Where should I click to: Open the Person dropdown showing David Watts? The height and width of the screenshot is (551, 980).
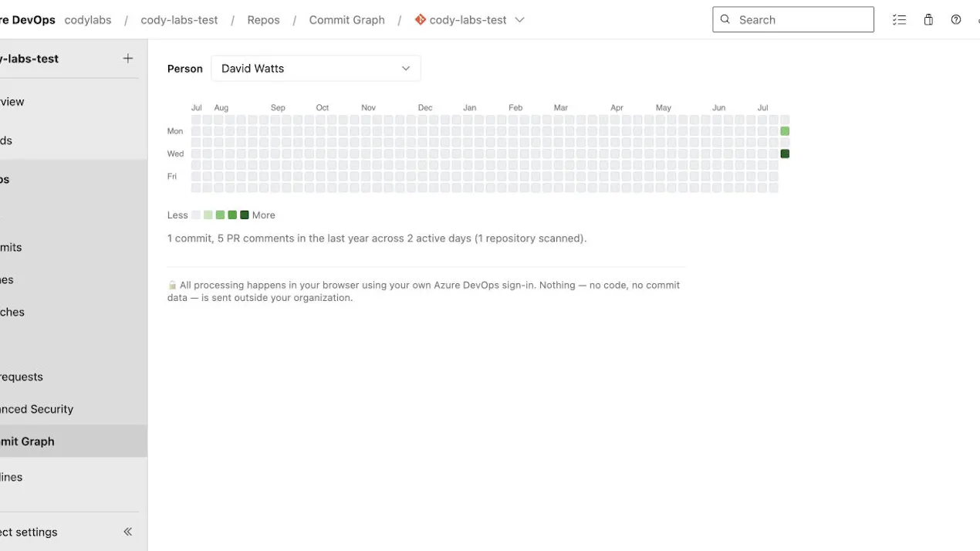pyautogui.click(x=316, y=69)
